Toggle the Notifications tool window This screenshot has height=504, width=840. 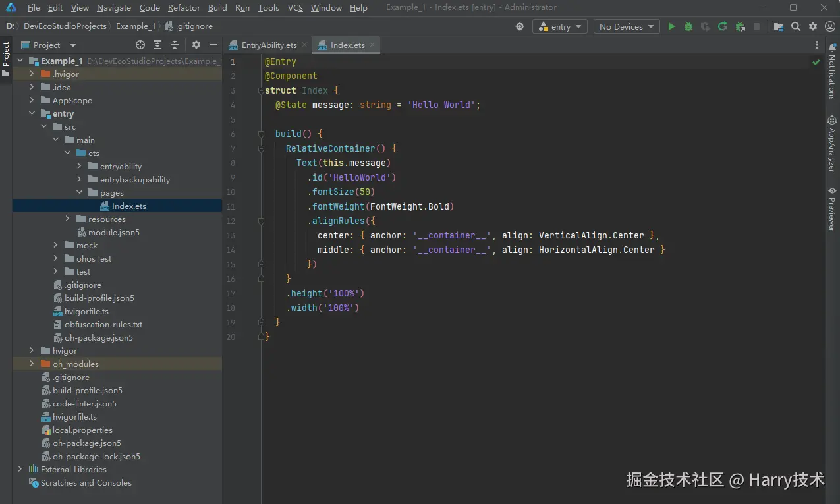coord(832,71)
